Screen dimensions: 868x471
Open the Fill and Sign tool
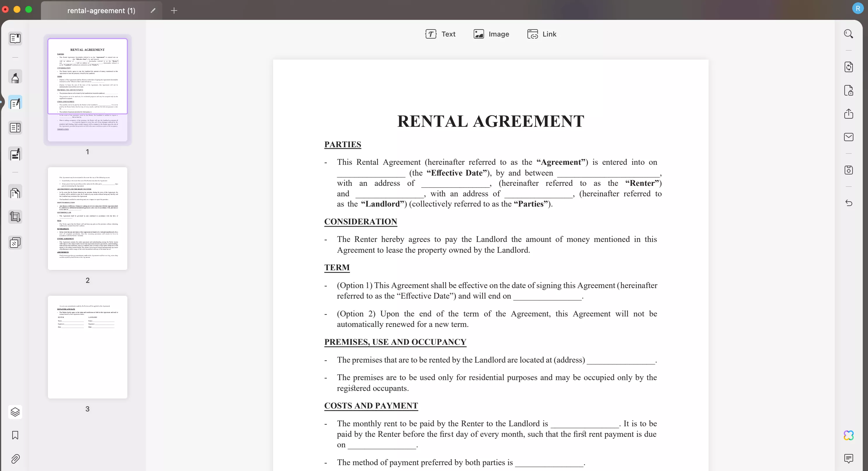click(x=15, y=154)
